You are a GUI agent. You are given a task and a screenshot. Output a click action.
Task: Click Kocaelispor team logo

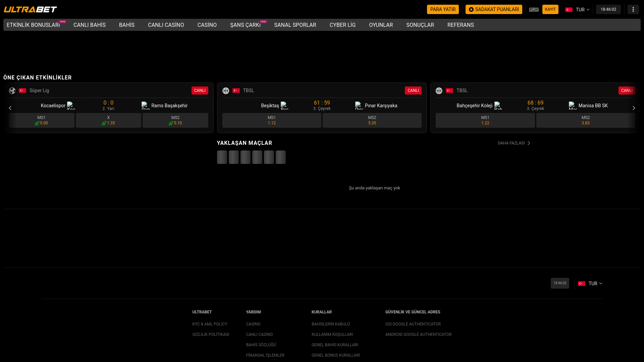(71, 106)
